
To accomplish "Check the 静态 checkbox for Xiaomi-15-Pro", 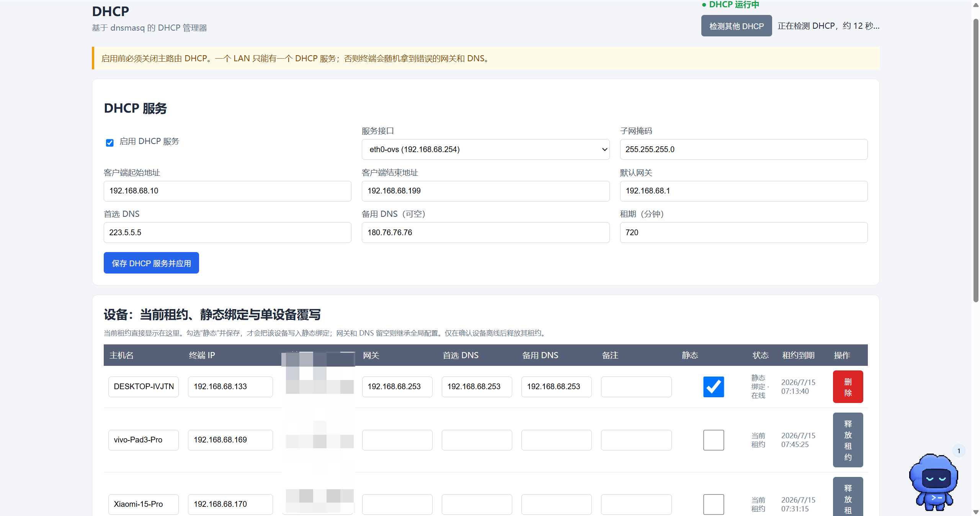I will [714, 504].
